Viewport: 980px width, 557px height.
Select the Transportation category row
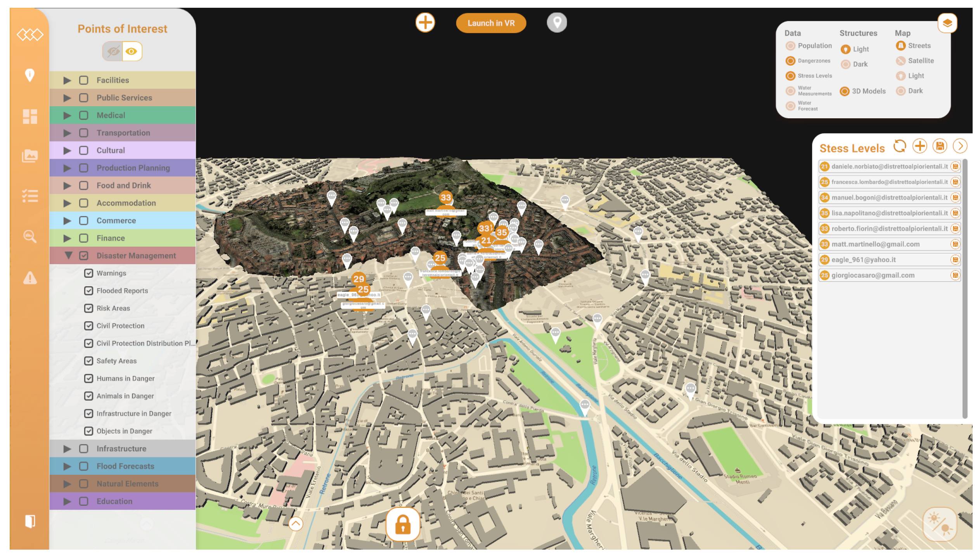[123, 133]
